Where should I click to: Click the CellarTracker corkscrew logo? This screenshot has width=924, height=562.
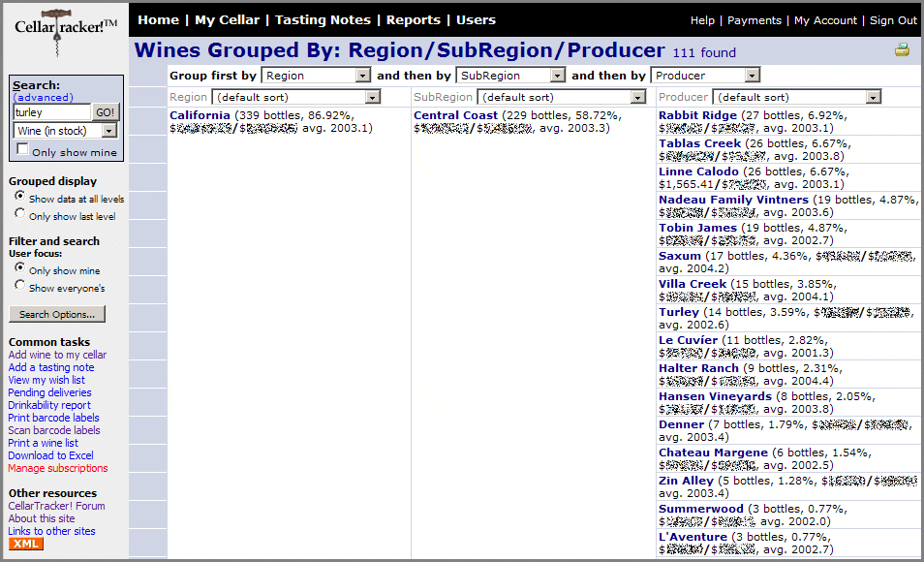tap(64, 32)
